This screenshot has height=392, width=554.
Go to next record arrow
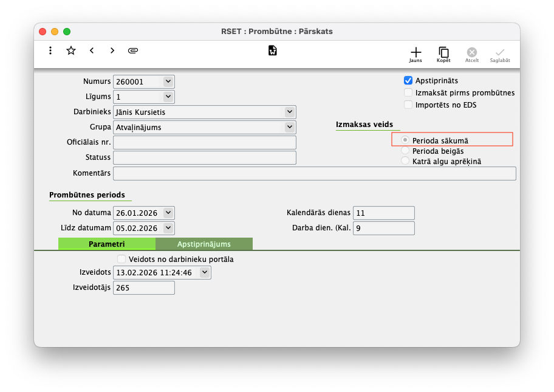(112, 50)
